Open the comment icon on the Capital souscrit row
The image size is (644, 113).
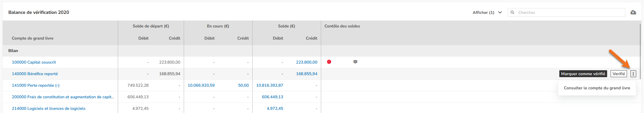click(x=355, y=62)
